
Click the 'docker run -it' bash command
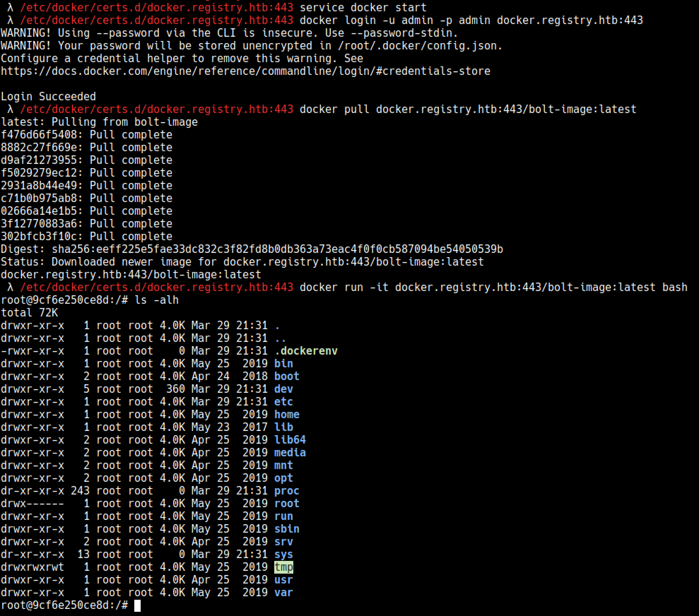tap(493, 287)
